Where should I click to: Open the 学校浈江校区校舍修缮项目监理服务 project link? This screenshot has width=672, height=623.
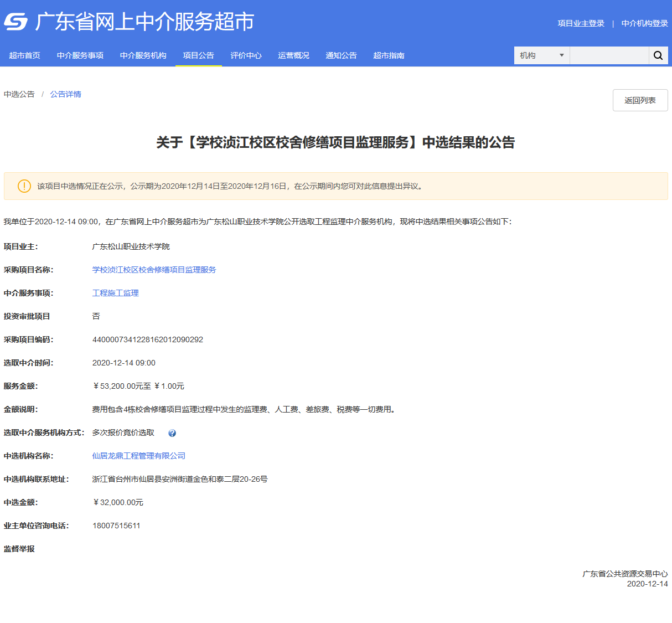[154, 270]
